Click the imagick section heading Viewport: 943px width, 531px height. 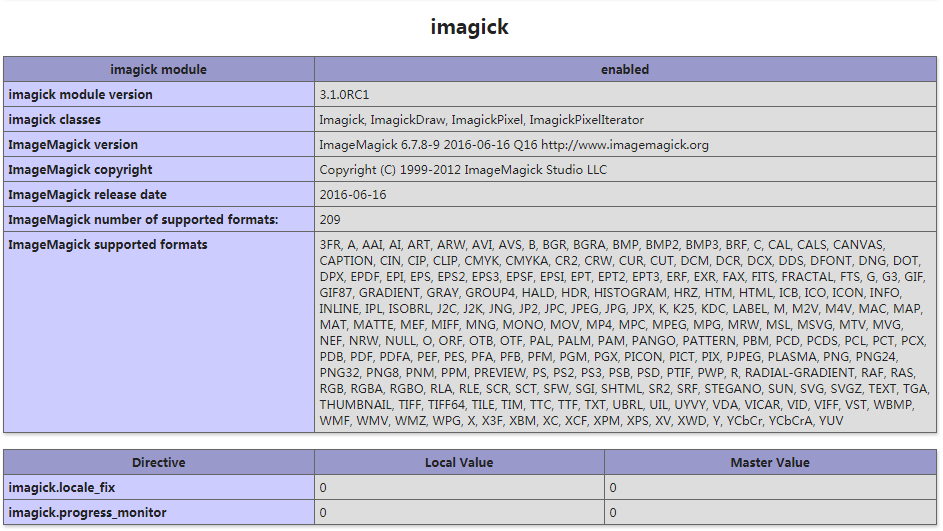pos(469,27)
